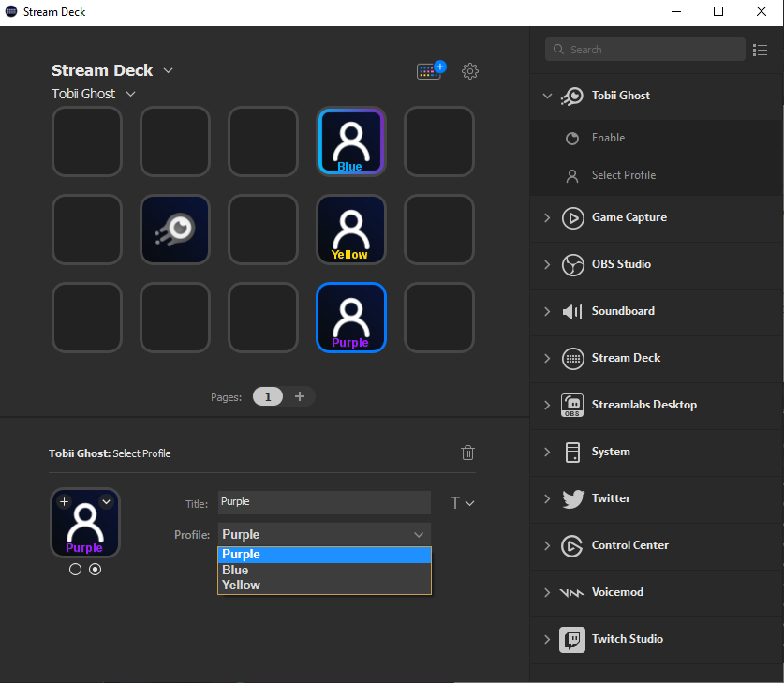Choose Purple in the profile list
The height and width of the screenshot is (683, 784).
(x=324, y=555)
